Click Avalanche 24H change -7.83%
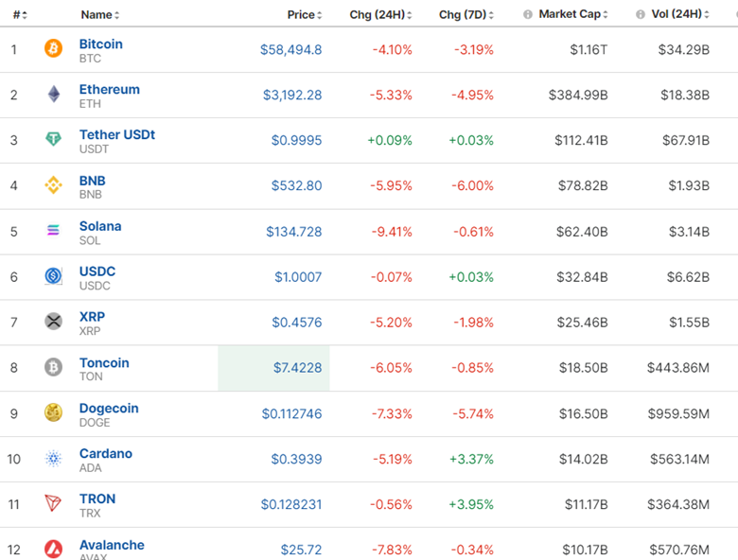 [x=392, y=550]
